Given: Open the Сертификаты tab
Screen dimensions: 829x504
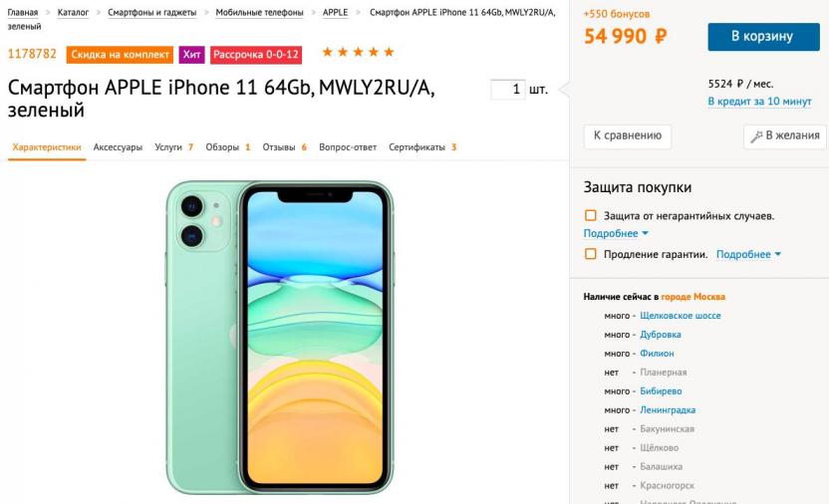Looking at the screenshot, I should pyautogui.click(x=422, y=147).
